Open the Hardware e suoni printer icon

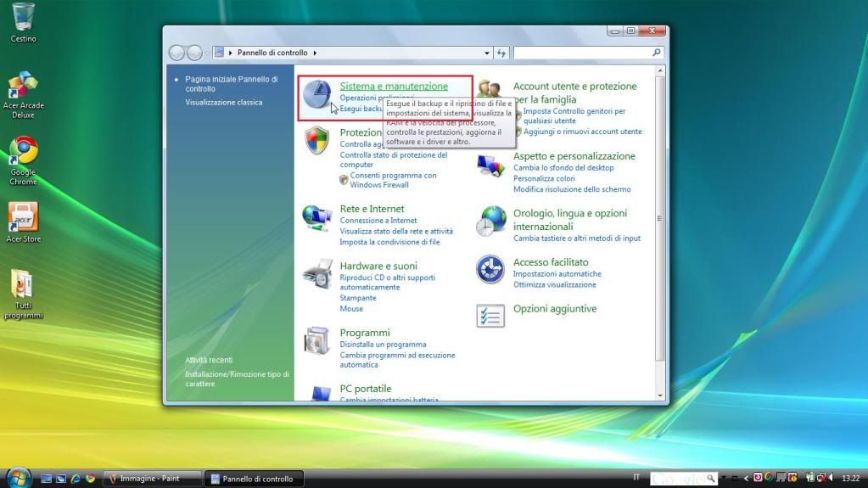pyautogui.click(x=317, y=273)
